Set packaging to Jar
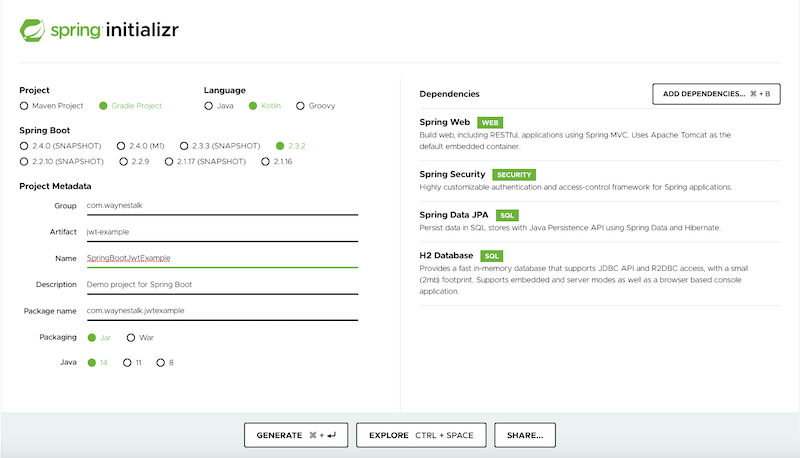Image resolution: width=800 pixels, height=458 pixels. click(92, 338)
